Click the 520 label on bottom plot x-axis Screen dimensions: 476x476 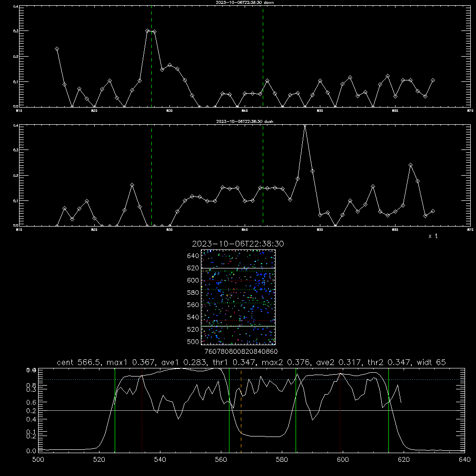(x=99, y=460)
